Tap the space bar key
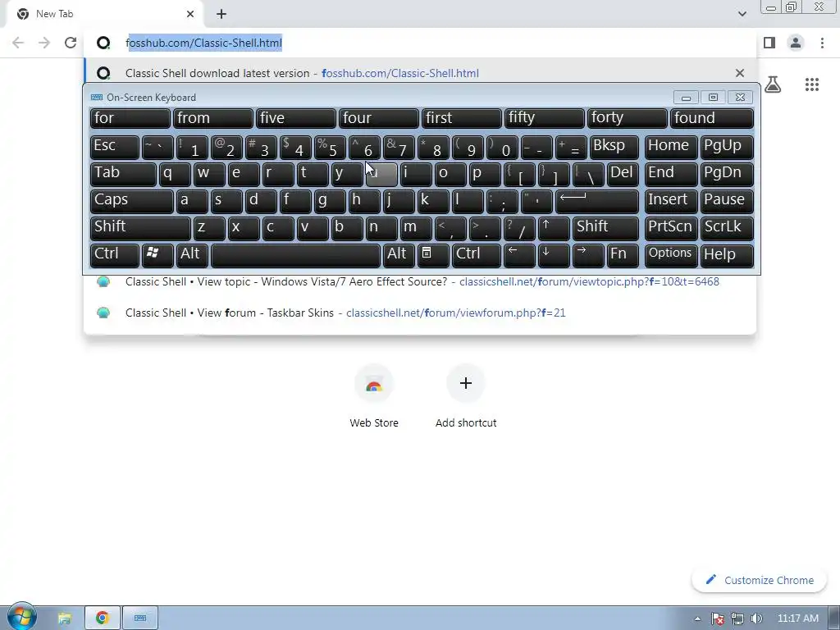 click(x=295, y=255)
